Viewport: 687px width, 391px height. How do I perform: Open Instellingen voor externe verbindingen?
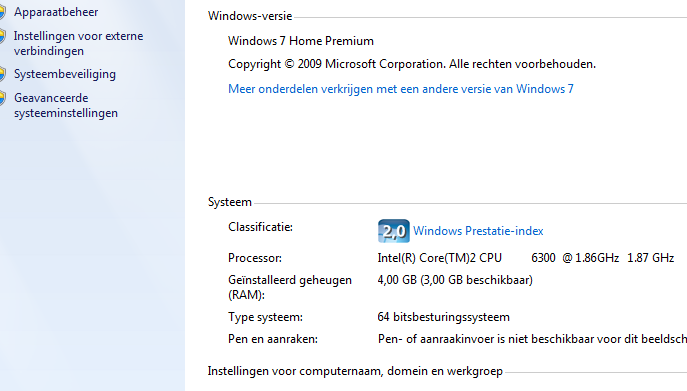(78, 43)
